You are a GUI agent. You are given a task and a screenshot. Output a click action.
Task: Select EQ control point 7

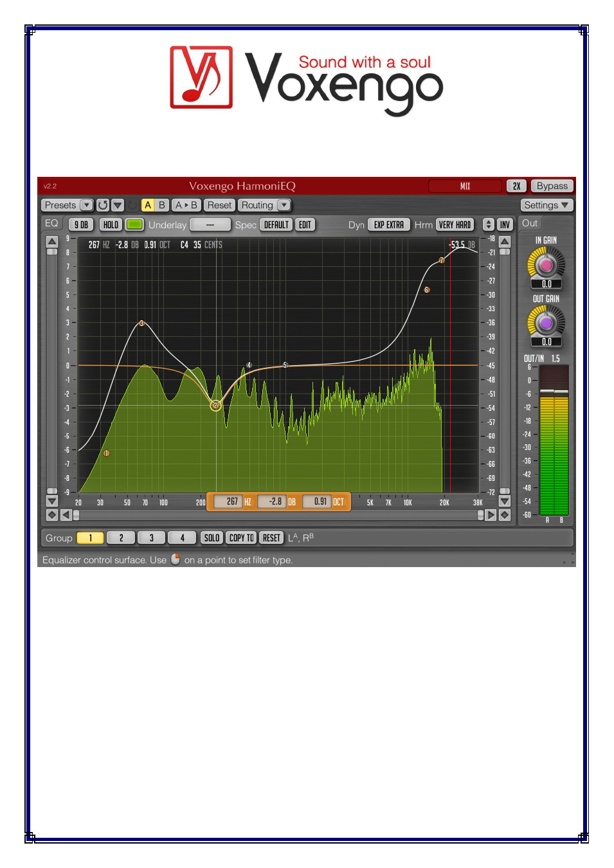(x=442, y=260)
